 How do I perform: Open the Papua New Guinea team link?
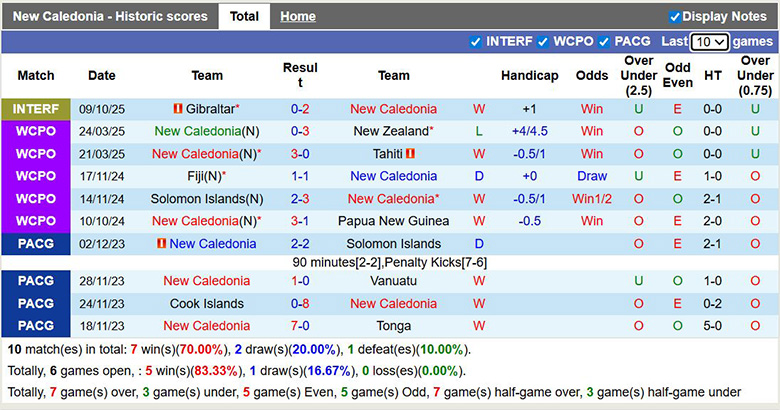tap(393, 221)
